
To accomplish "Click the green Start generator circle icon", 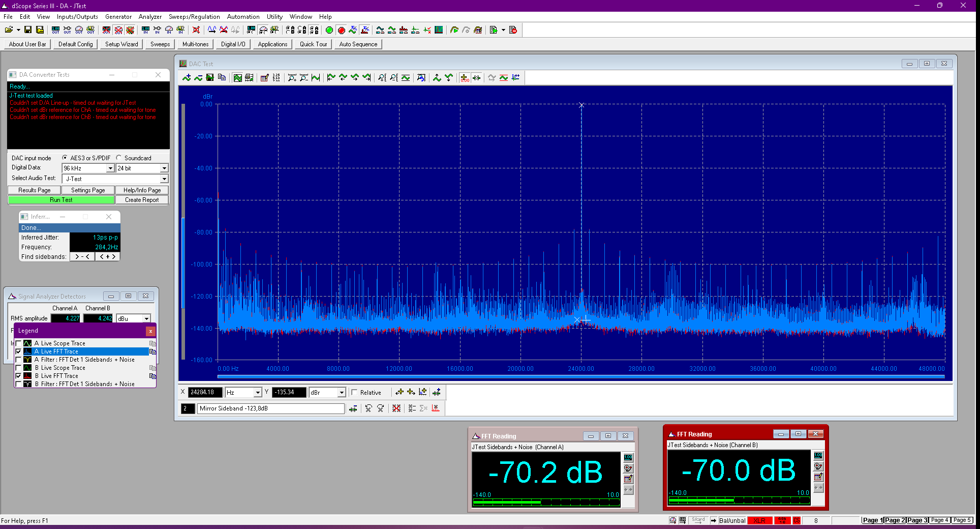I will click(329, 30).
